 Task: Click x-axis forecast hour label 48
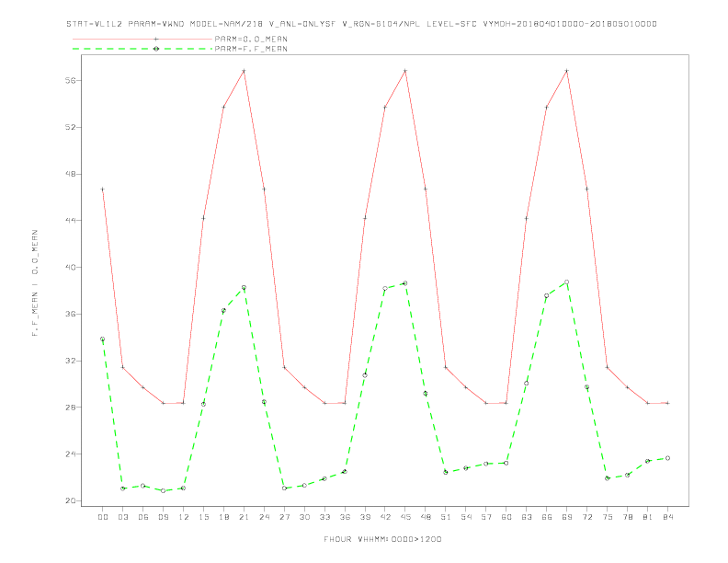pos(426,517)
